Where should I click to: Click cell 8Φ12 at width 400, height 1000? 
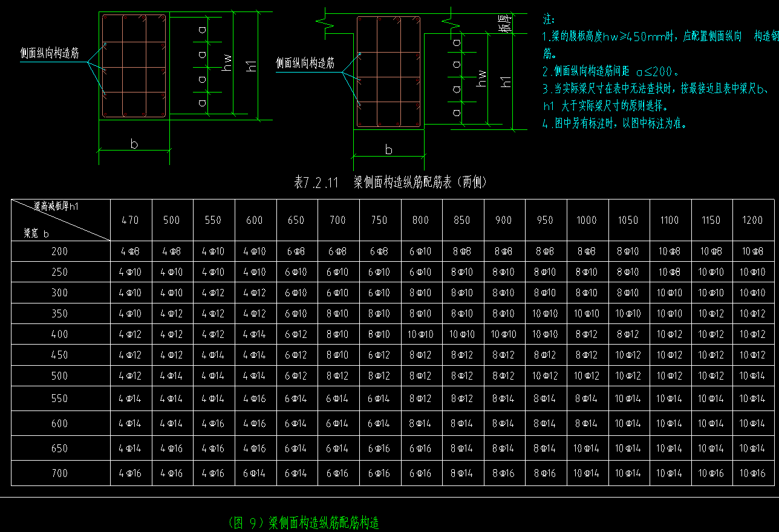(587, 334)
